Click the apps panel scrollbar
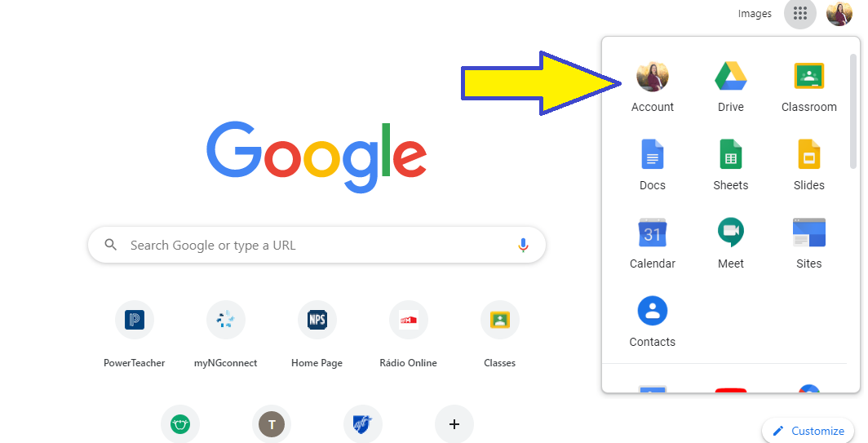 [853, 111]
